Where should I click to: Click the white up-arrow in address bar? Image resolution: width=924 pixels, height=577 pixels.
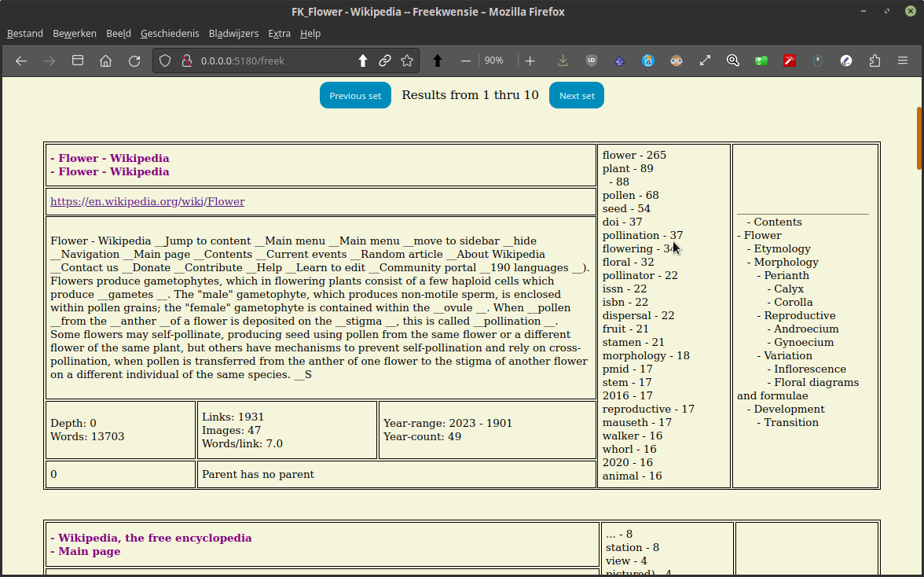[x=363, y=61]
